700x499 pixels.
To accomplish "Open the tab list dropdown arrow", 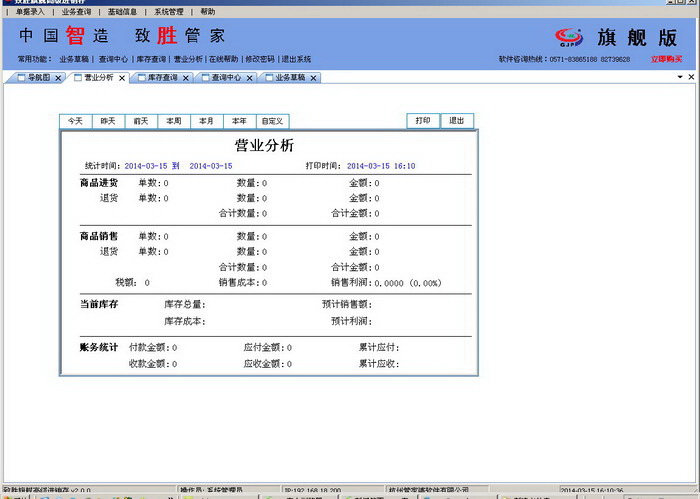I will [680, 77].
